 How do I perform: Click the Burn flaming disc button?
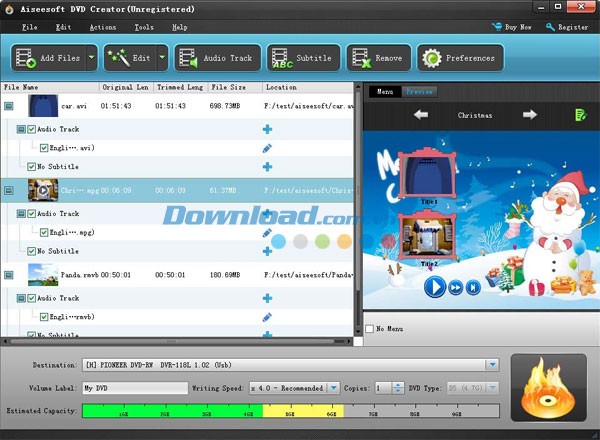[x=548, y=387]
